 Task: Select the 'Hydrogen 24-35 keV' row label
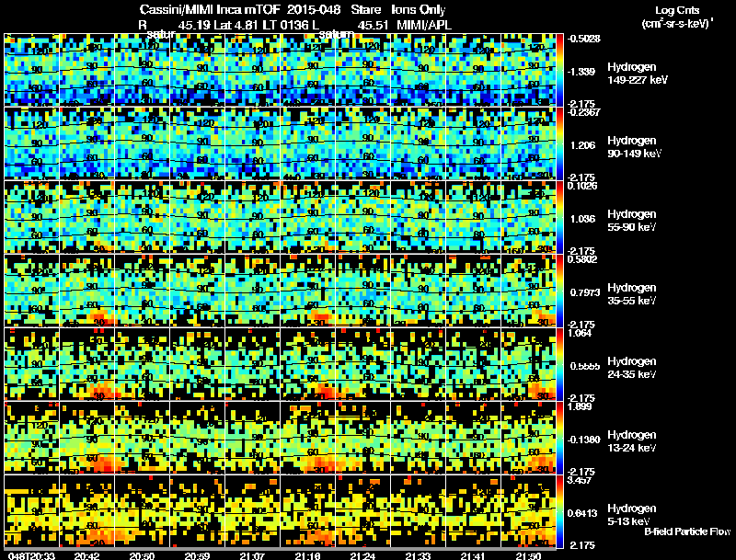[x=632, y=368]
